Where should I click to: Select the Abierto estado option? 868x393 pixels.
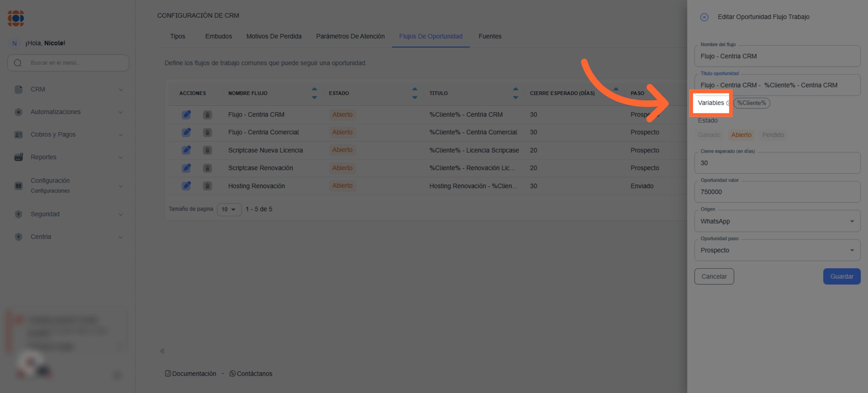[x=741, y=135]
